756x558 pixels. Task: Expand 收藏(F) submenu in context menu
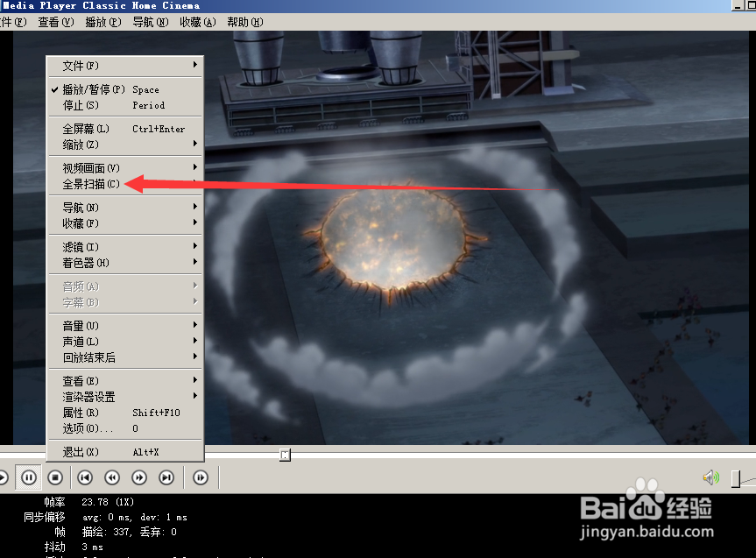pyautogui.click(x=125, y=223)
